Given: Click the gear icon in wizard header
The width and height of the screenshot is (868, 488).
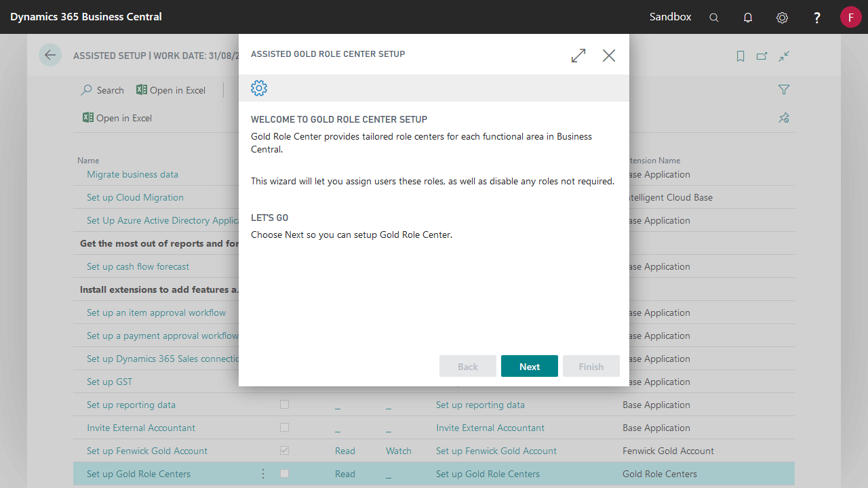Looking at the screenshot, I should pyautogui.click(x=259, y=88).
